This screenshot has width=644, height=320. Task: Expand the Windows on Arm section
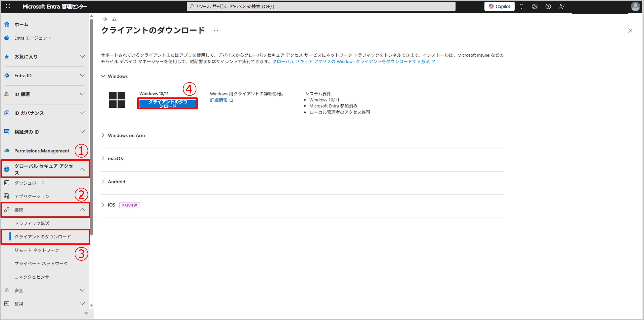(126, 135)
